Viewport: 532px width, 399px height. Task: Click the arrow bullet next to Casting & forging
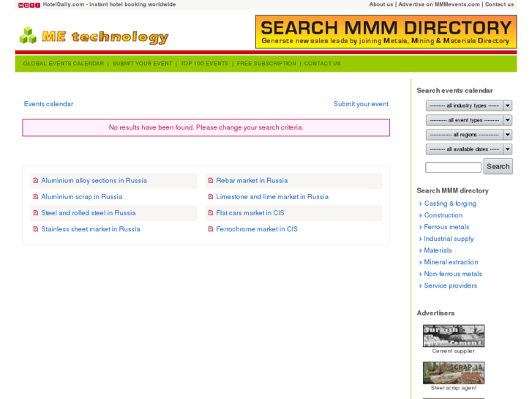coord(421,204)
